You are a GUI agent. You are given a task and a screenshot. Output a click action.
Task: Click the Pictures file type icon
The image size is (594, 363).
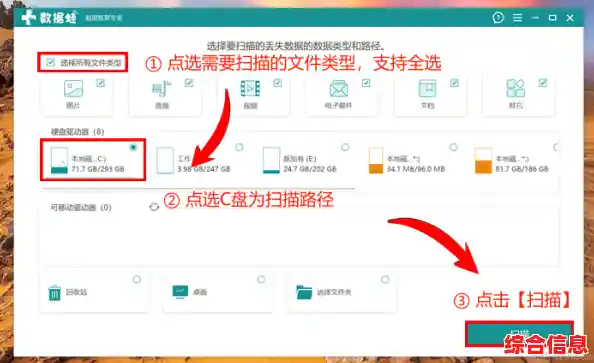point(73,89)
